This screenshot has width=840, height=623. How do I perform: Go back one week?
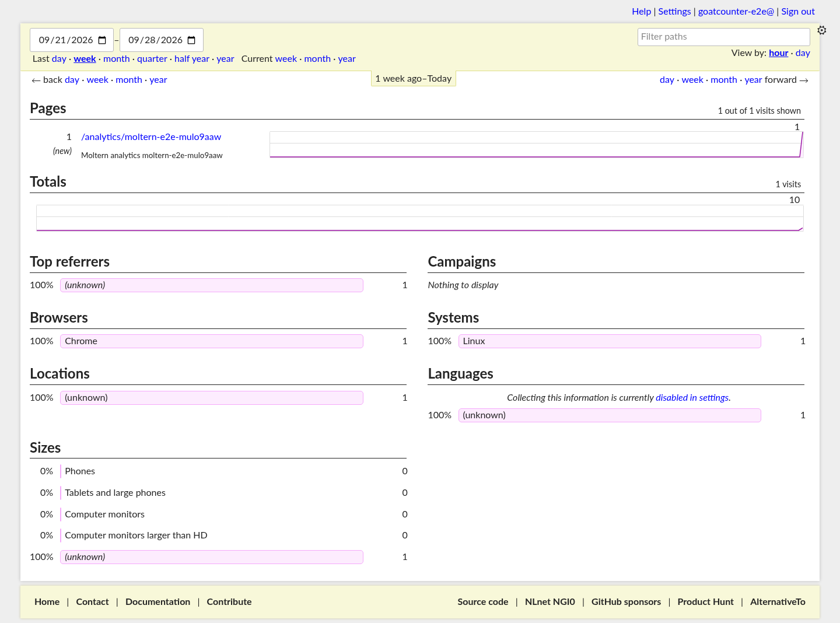pyautogui.click(x=97, y=80)
